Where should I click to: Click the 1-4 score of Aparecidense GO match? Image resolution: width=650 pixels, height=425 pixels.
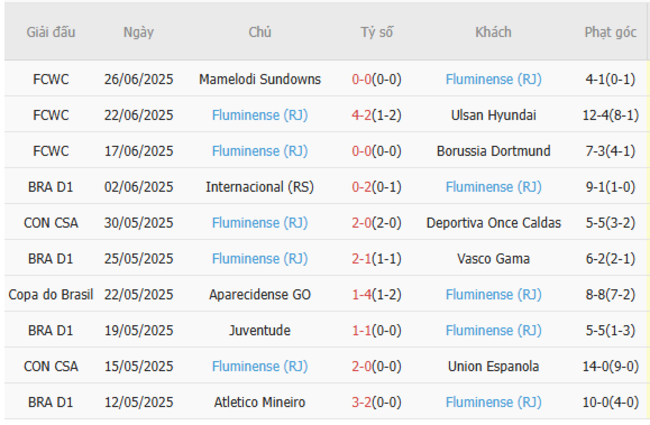363,295
